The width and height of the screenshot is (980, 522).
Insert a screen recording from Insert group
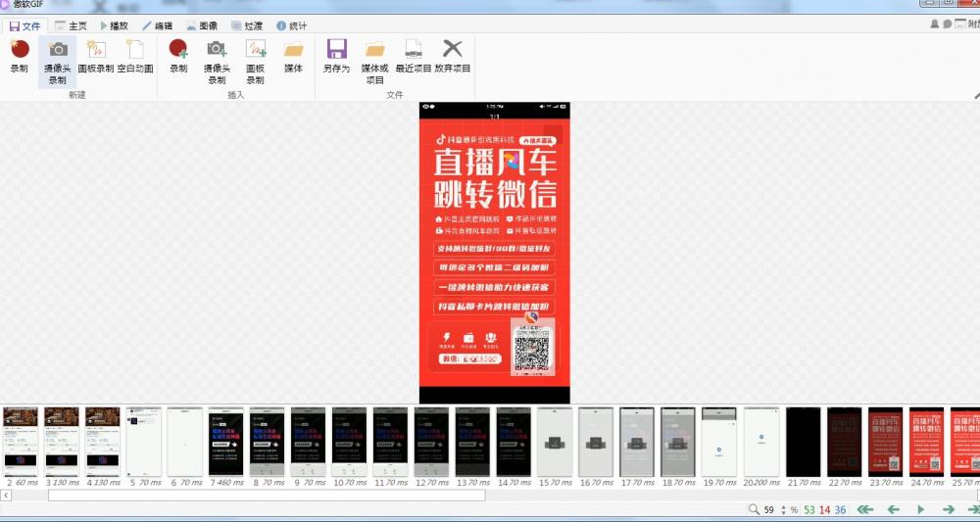tap(178, 57)
